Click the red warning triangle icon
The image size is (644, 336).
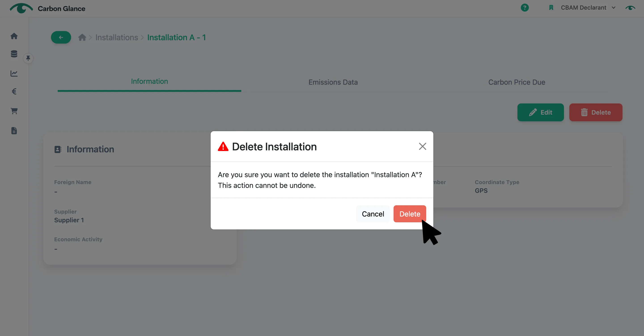pos(223,146)
